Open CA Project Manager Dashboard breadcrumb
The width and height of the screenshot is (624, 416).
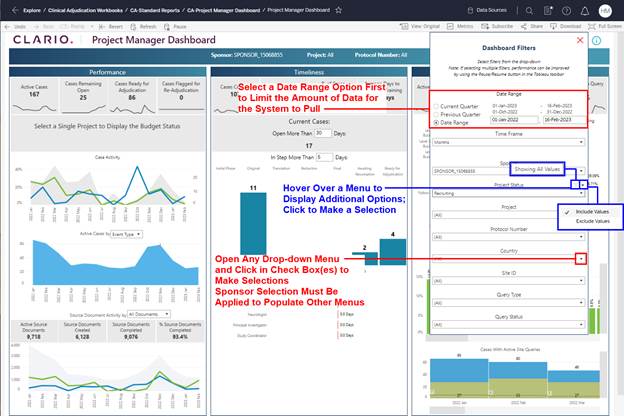[223, 10]
